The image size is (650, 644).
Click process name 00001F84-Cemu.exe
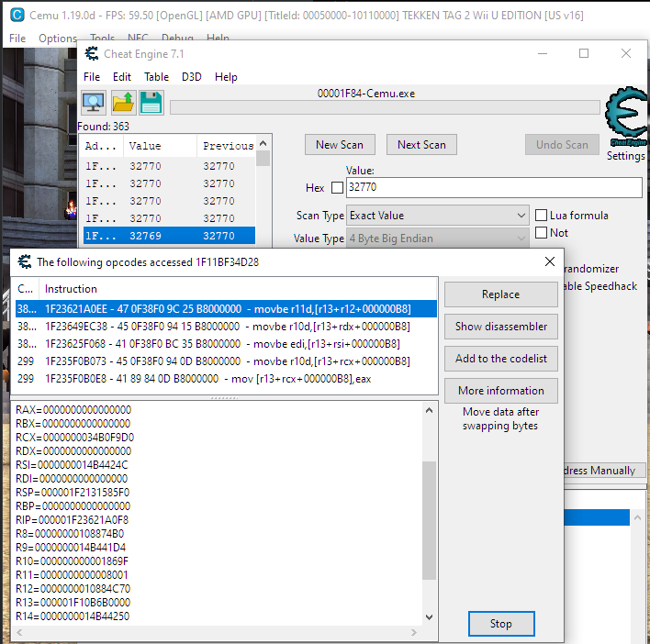pos(366,94)
